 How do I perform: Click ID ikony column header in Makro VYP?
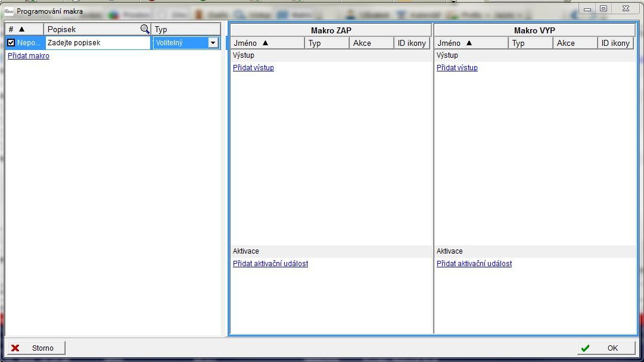(x=615, y=43)
